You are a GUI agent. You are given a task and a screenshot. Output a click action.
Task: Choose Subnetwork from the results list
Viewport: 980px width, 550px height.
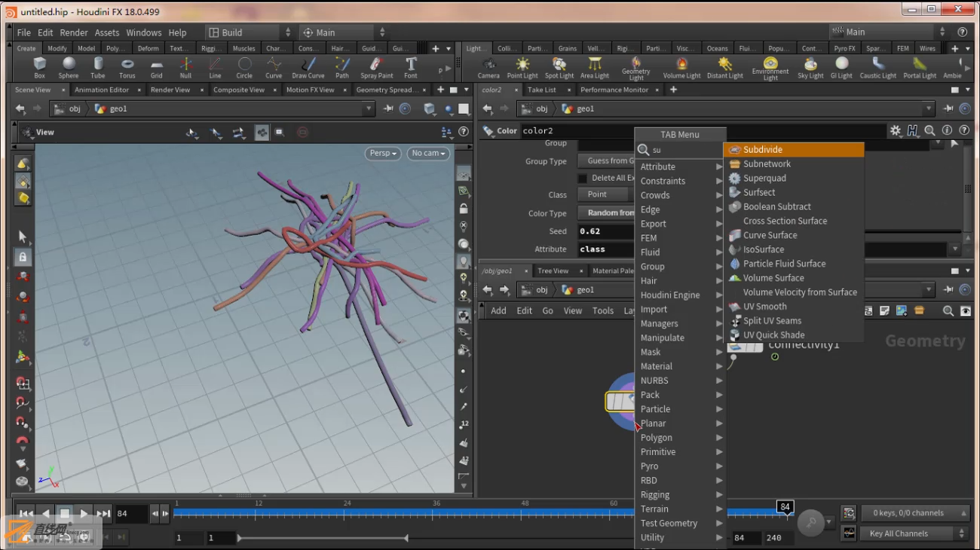pos(794,164)
